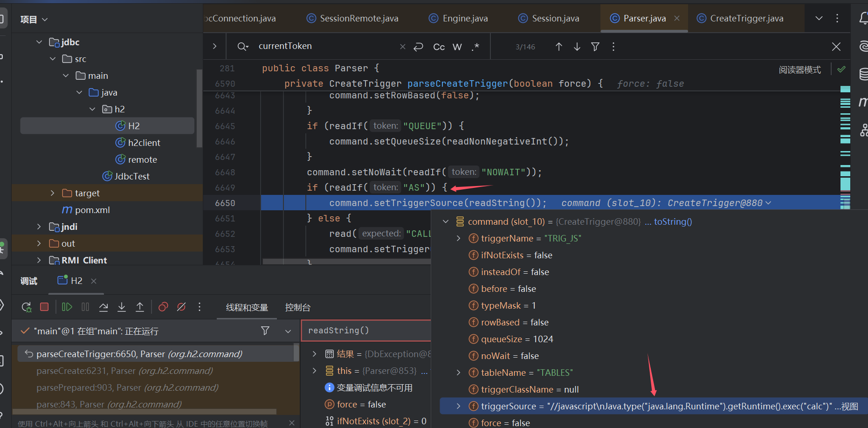Rerun the H2 debug session
Viewport: 868px width, 428px height.
click(x=27, y=307)
